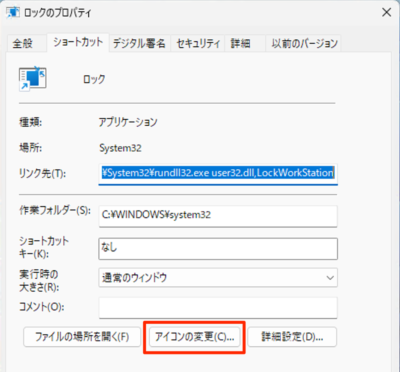The image size is (400, 372).
Task: Click the title bar properties icon
Action: (13, 13)
